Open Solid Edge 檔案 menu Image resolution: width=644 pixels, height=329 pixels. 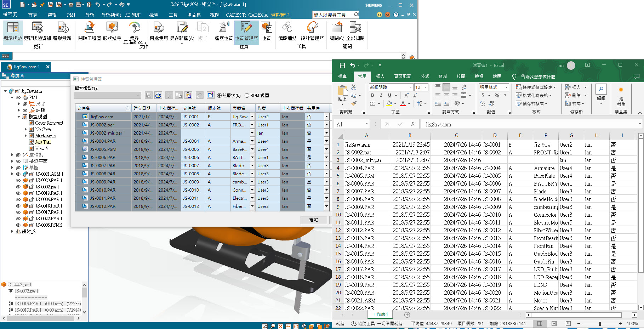(x=10, y=15)
